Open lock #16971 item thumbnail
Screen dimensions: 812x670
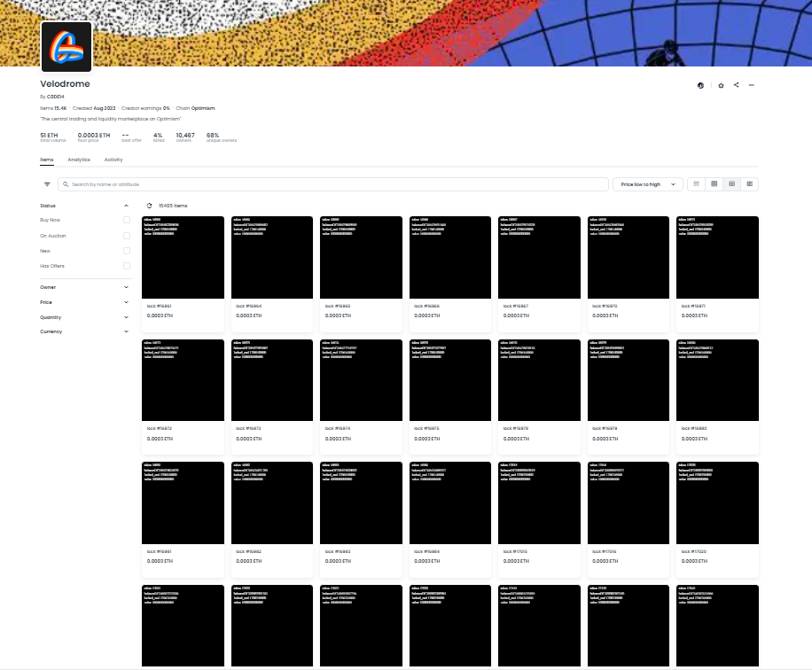717,257
